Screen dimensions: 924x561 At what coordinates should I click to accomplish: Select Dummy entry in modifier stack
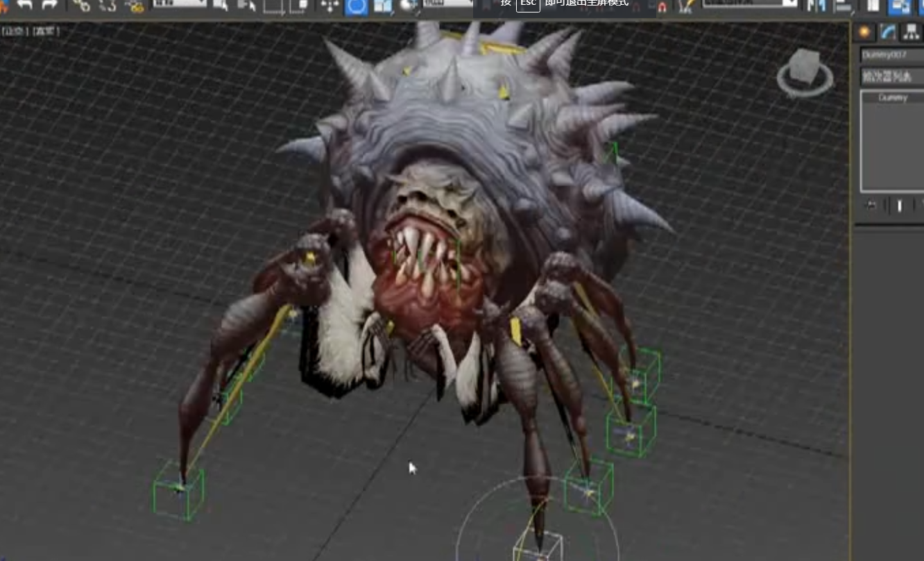coord(893,98)
